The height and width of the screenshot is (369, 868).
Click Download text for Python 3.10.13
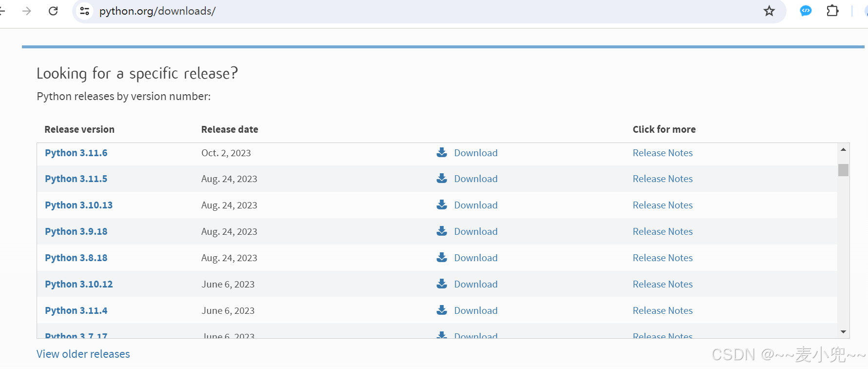476,205
